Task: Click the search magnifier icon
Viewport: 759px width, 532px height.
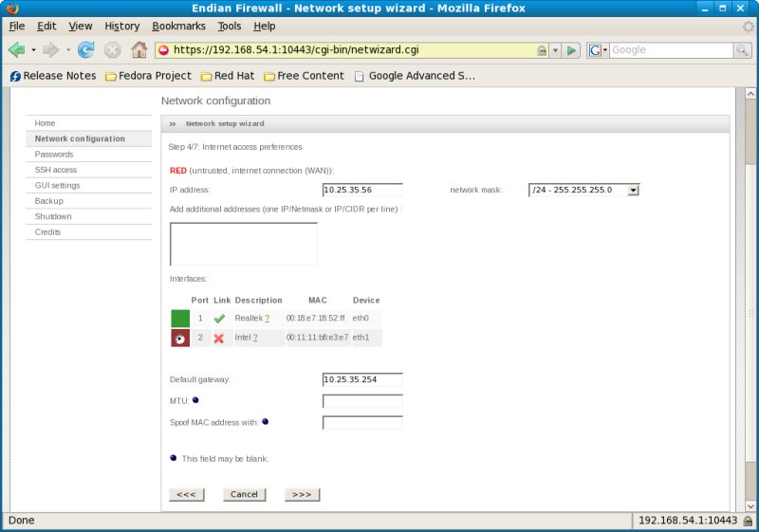Action: [742, 50]
